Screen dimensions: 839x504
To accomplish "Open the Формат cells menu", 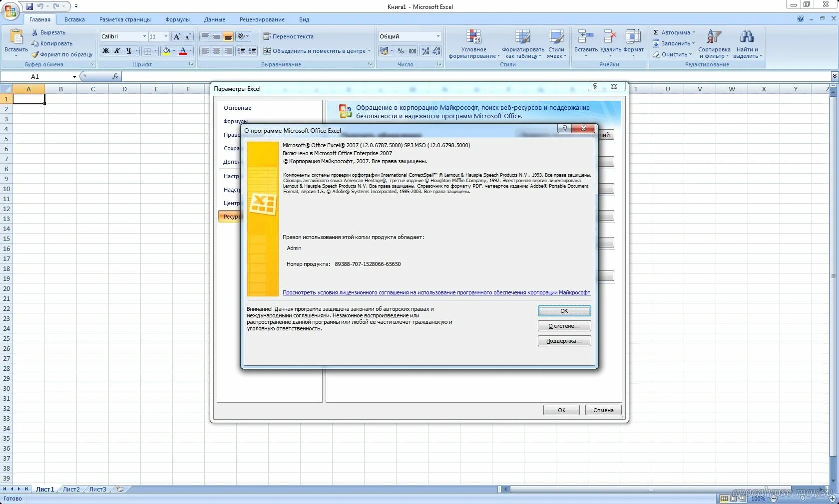I will tap(633, 44).
